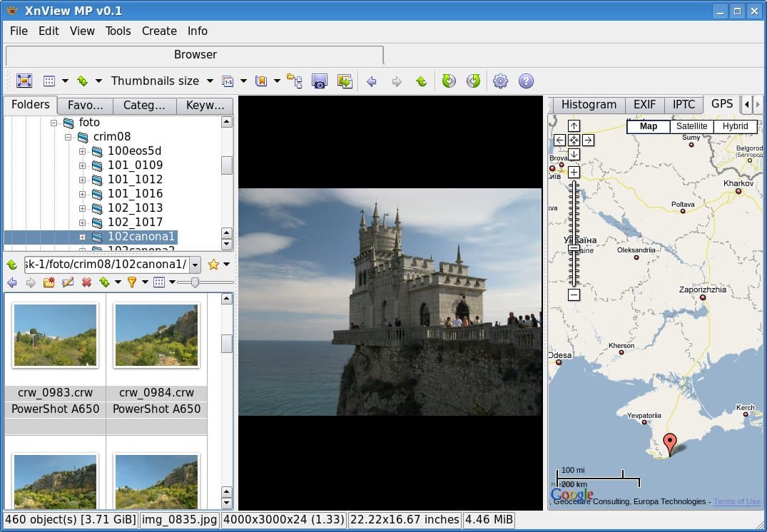Screen dimensions: 767x532
Task: Open the Terms of Use link
Action: pyautogui.click(x=736, y=501)
